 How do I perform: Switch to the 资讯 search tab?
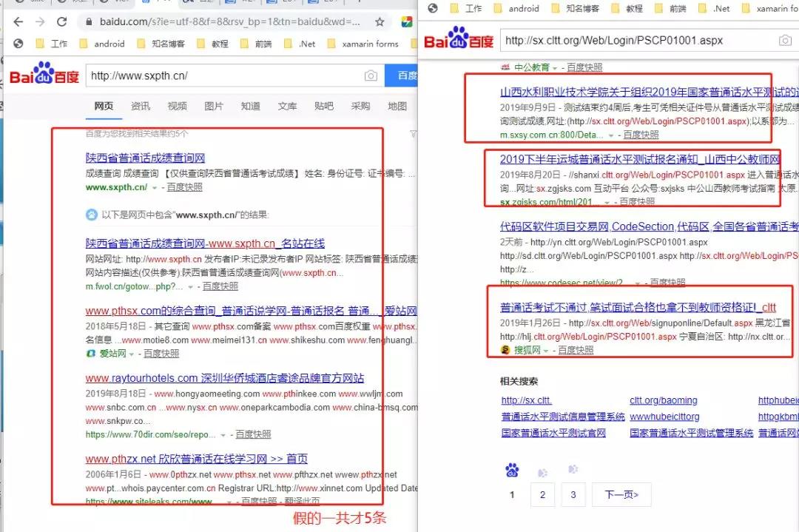point(141,106)
